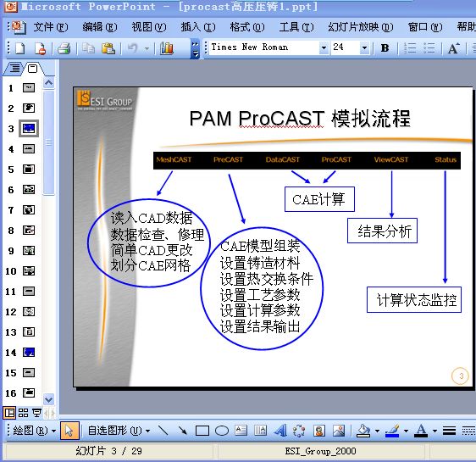Screen dimensions: 476x462
Task: Switch to Slide Sorter view
Action: [23, 413]
